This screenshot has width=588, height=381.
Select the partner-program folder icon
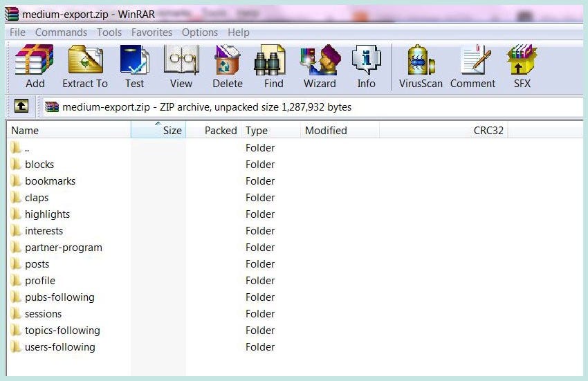[x=16, y=247]
